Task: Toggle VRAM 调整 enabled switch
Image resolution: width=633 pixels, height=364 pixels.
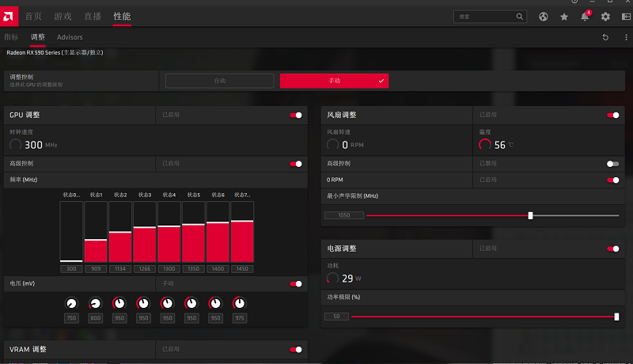Action: [x=296, y=350]
